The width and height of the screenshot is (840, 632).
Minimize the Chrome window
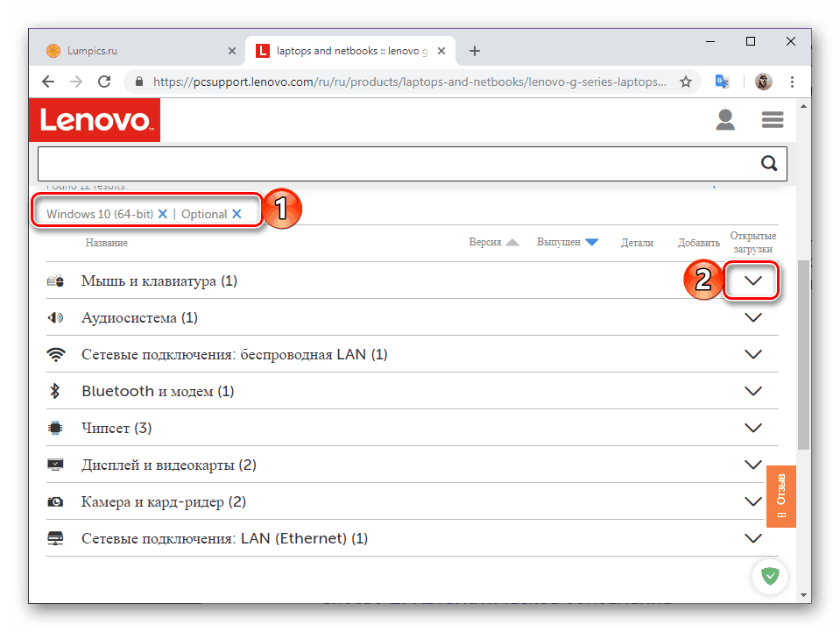coord(710,41)
